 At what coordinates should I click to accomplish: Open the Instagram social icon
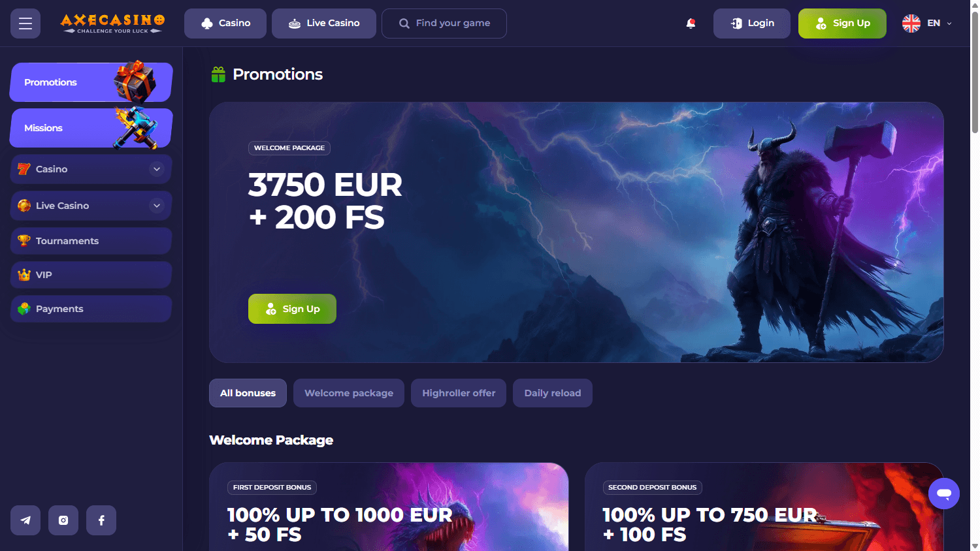coord(63,520)
